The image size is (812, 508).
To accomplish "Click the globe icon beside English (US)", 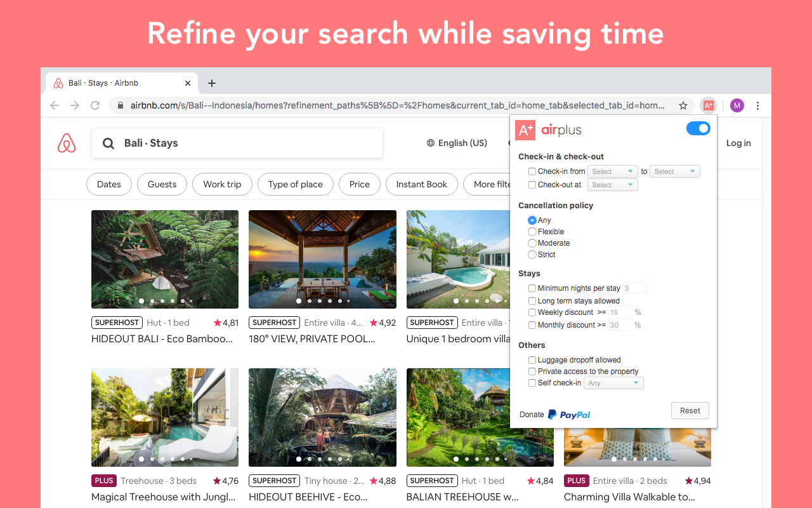I will 431,143.
